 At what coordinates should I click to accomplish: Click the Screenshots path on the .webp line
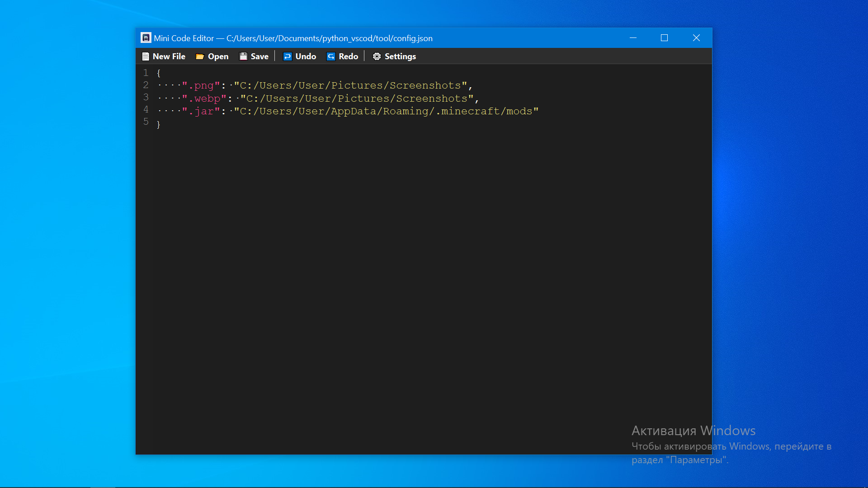pos(357,99)
